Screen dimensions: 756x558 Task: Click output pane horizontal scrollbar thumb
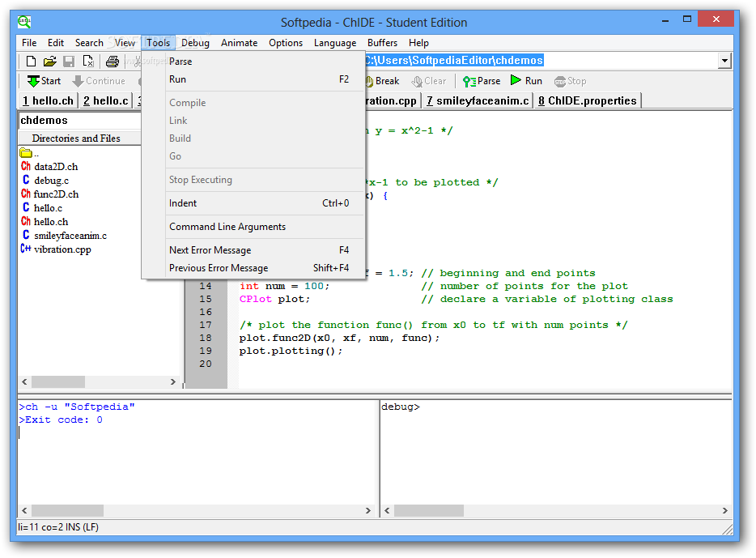(x=67, y=510)
